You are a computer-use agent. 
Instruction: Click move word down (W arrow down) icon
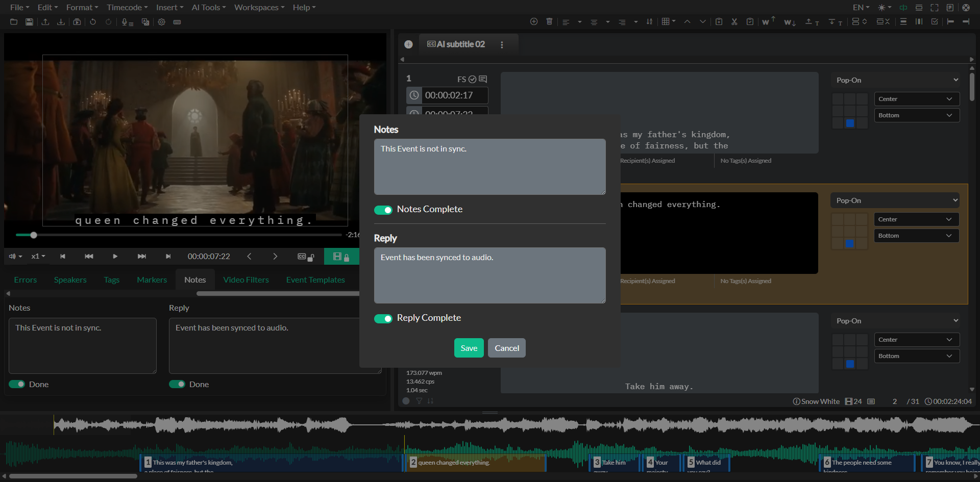click(x=790, y=22)
